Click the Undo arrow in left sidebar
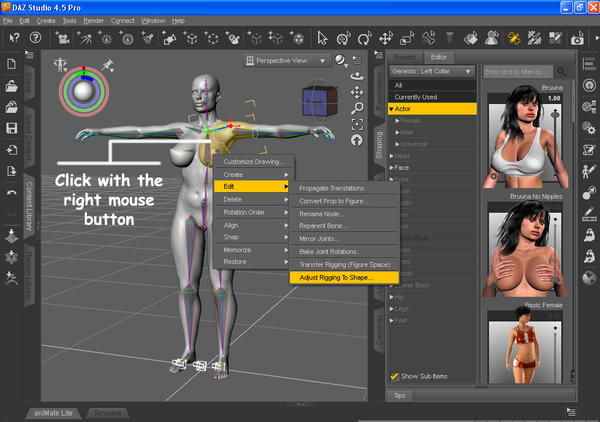Screen dimensions: 600x422 11,193
